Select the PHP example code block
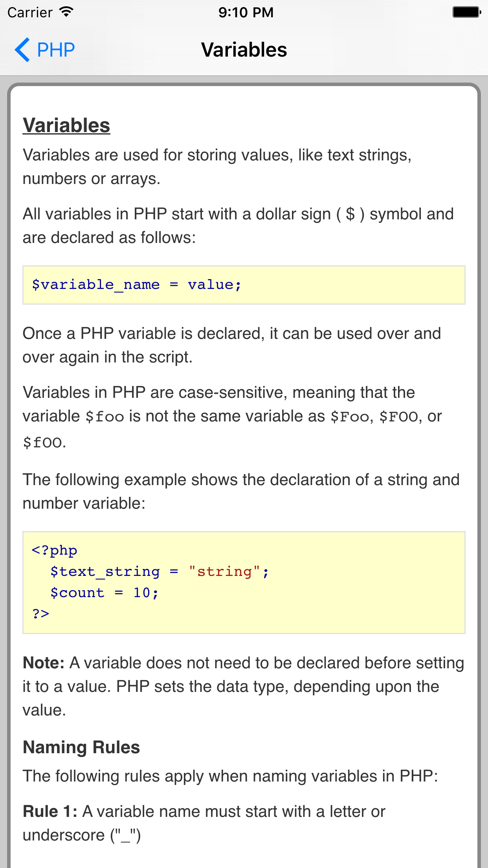This screenshot has height=868, width=488. pyautogui.click(x=244, y=581)
